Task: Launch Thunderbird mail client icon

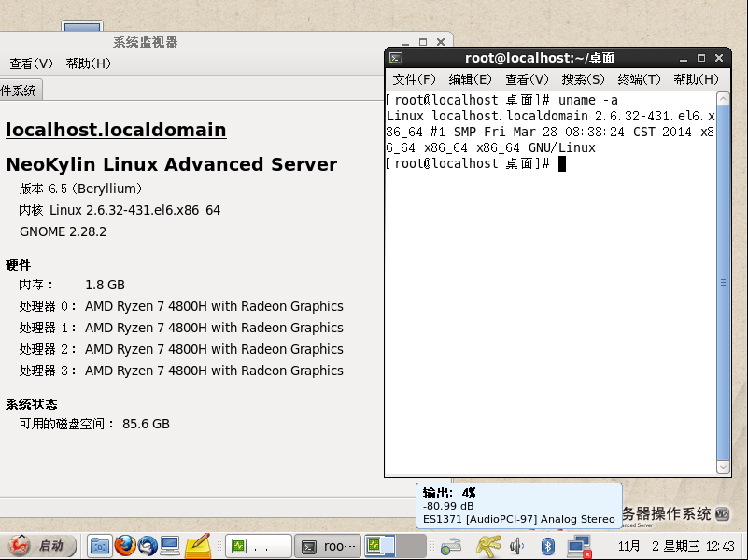Action: point(148,546)
